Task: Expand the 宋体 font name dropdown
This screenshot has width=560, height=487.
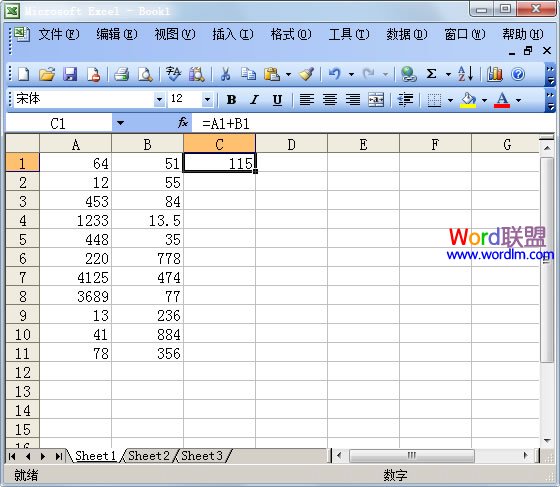Action: 159,100
